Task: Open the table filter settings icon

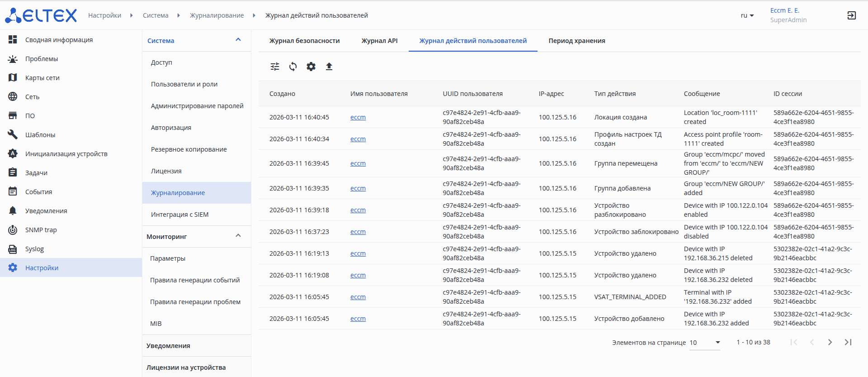Action: click(x=275, y=67)
